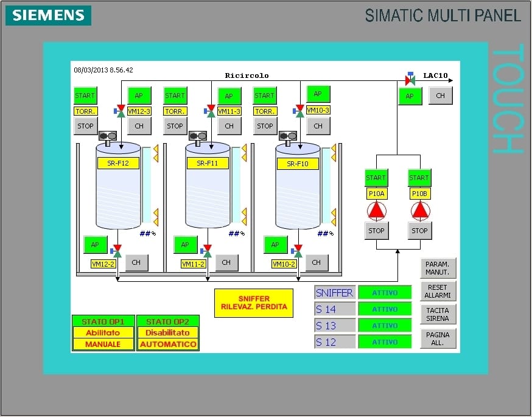This screenshot has height=417, width=532.
Task: Click the P10B pump symbol
Action: [x=419, y=211]
